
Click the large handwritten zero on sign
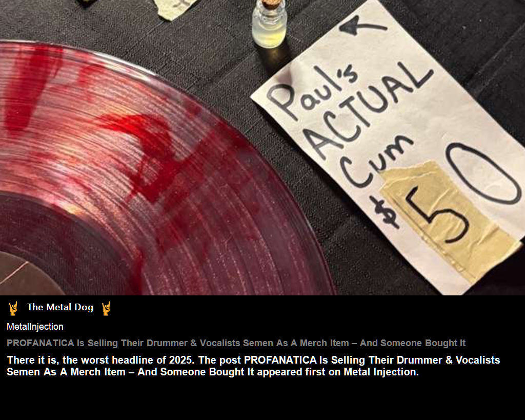[x=484, y=173]
